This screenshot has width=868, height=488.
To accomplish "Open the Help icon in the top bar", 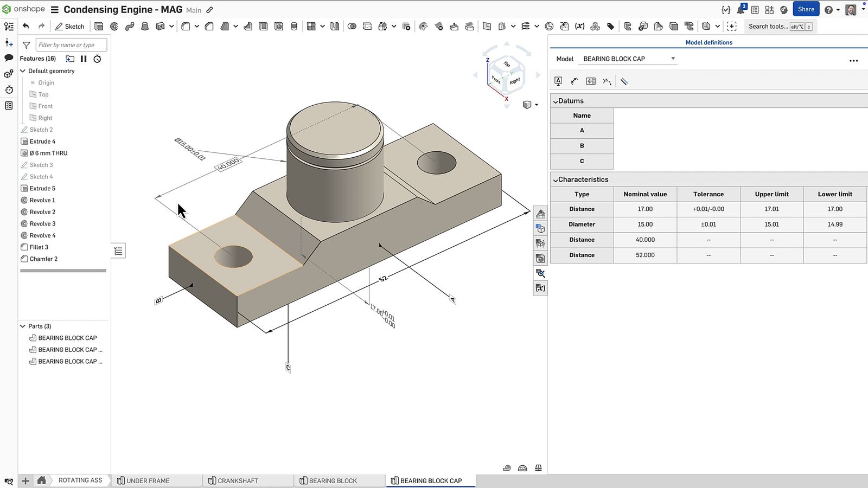I will tap(829, 9).
